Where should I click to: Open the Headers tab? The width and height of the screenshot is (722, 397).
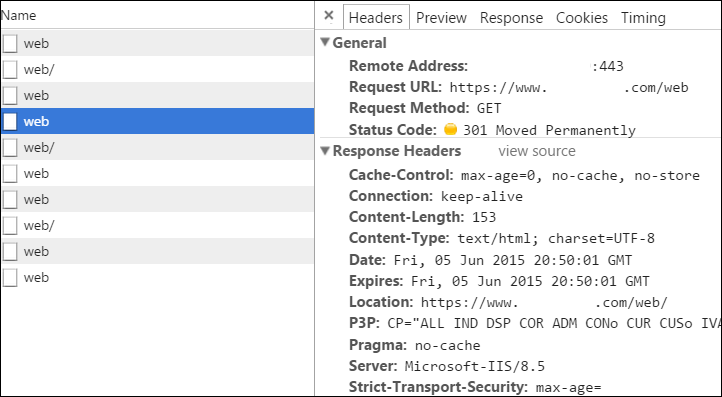tap(376, 18)
